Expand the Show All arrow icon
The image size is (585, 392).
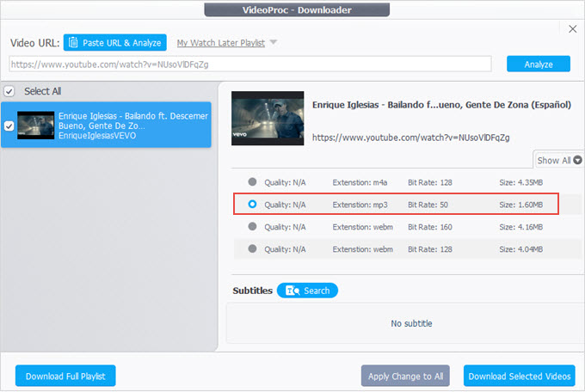577,160
